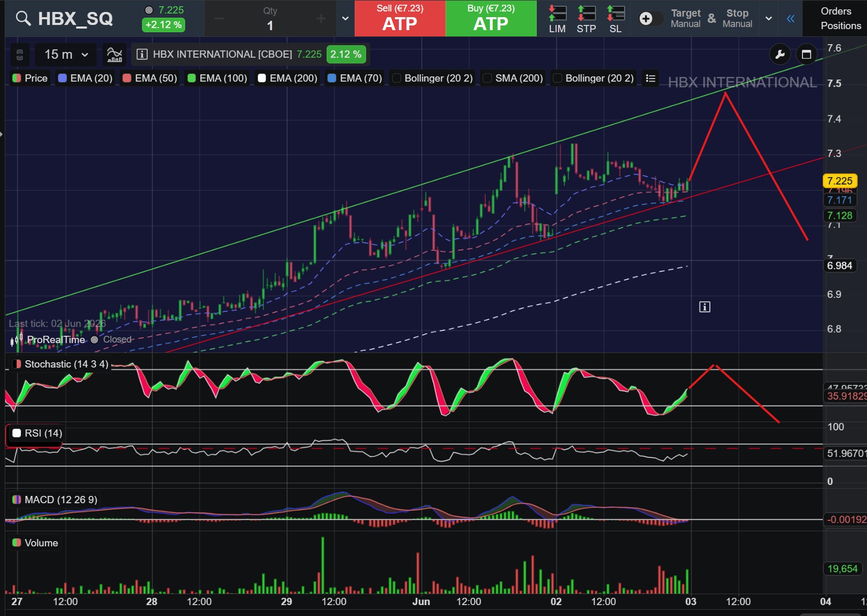Click the 03 date label on time axis
The width and height of the screenshot is (867, 616).
(x=690, y=601)
